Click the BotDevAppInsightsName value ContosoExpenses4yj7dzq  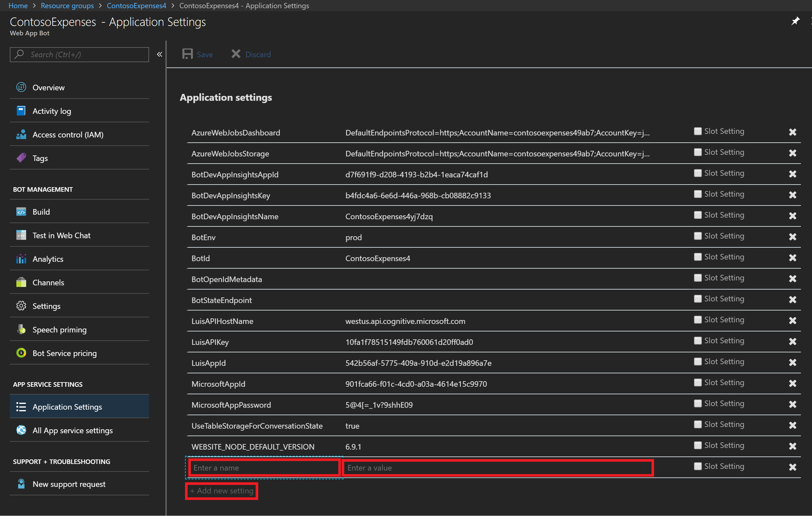point(389,216)
